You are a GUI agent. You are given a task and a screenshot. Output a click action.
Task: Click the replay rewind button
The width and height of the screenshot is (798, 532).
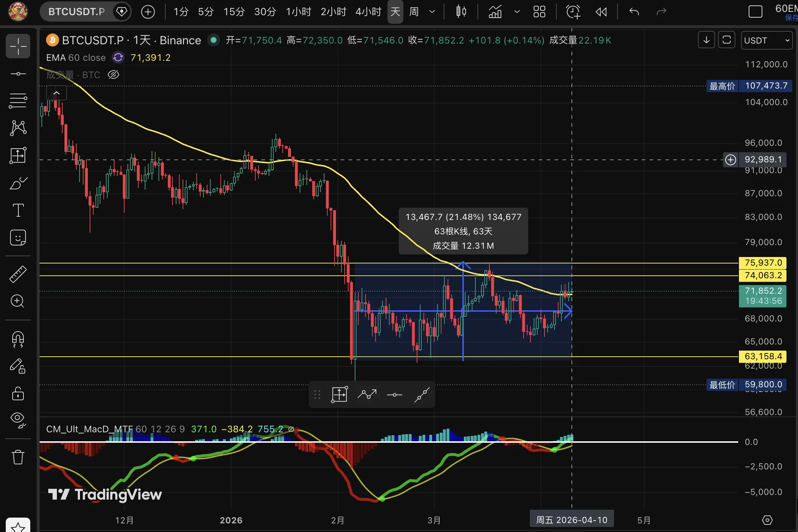pyautogui.click(x=601, y=12)
